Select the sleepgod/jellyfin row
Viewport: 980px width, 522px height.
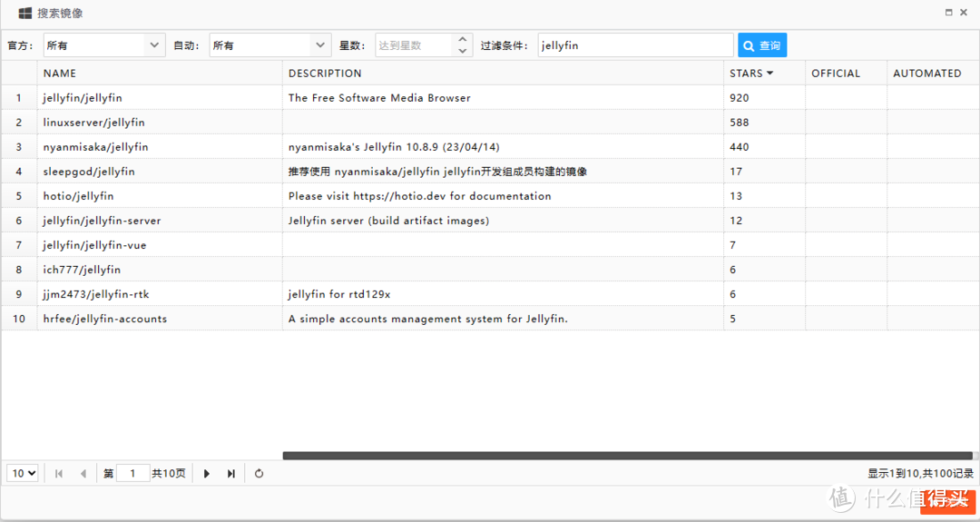pos(490,172)
